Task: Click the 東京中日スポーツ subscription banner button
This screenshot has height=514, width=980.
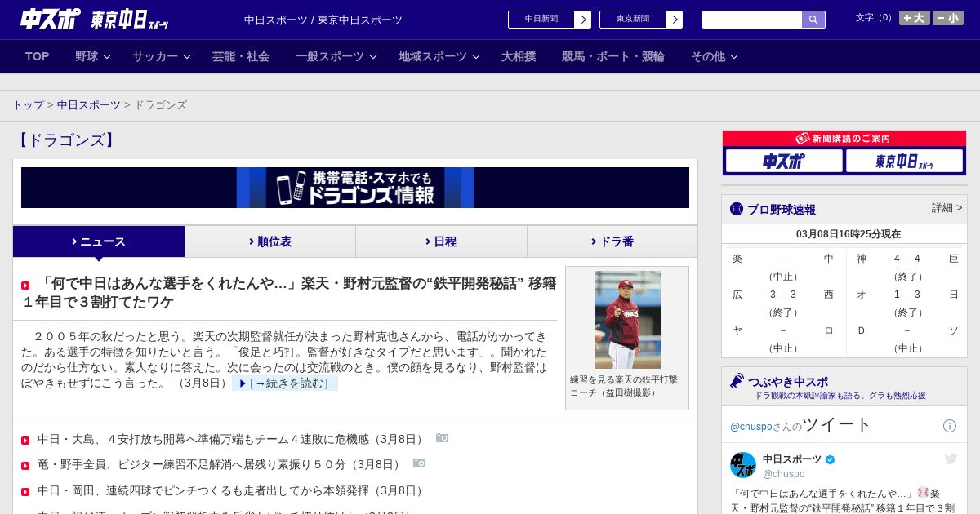Action: 904,161
